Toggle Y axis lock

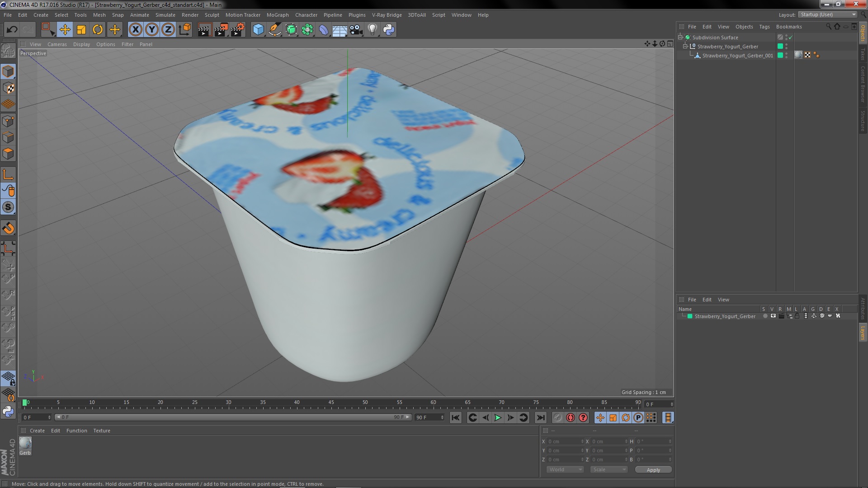pos(152,30)
